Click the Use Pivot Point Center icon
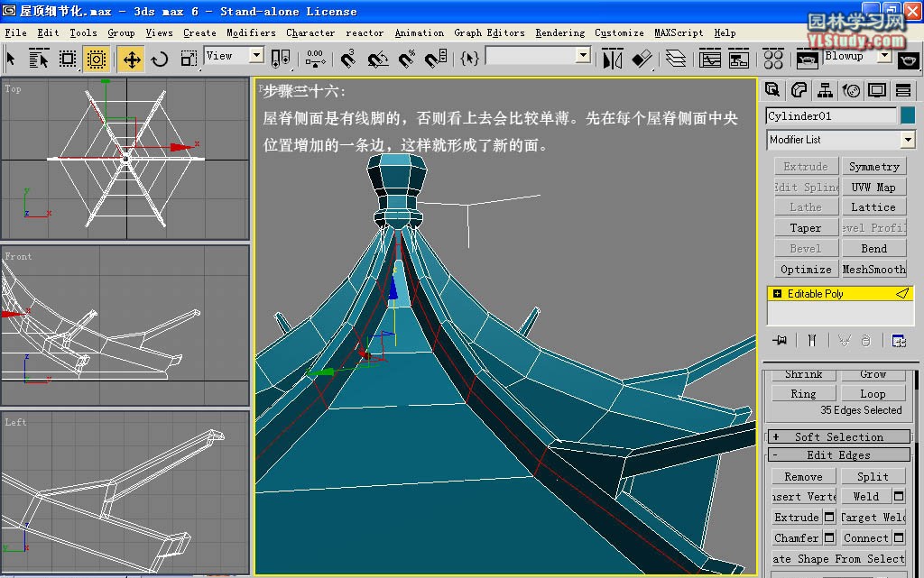This screenshot has height=578, width=924. click(280, 59)
